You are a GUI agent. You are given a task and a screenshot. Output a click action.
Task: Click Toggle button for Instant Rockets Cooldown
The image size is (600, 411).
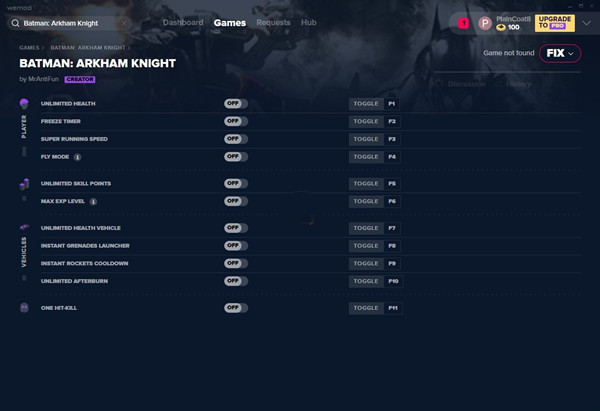click(x=366, y=263)
